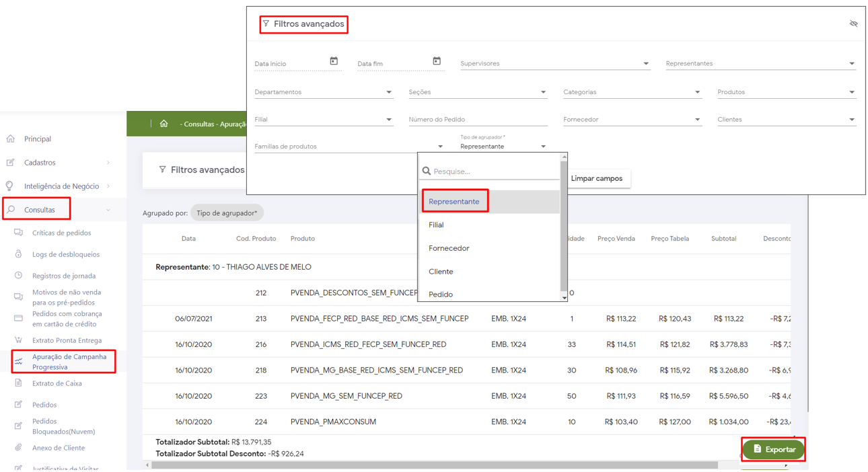Image resolution: width=868 pixels, height=472 pixels.
Task: Click the Inteligência de Negócio lightbulb icon
Action: [x=10, y=186]
